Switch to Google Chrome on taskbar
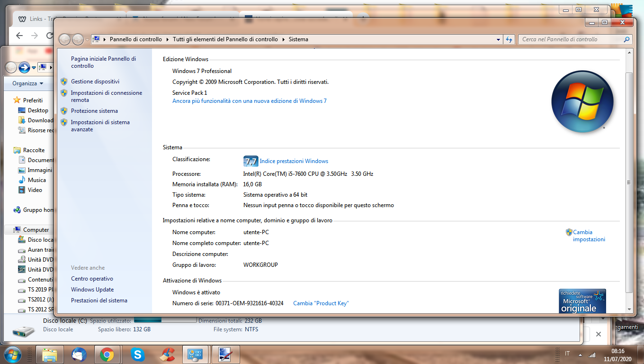Viewport: 644px width, 364px height. [x=107, y=355]
